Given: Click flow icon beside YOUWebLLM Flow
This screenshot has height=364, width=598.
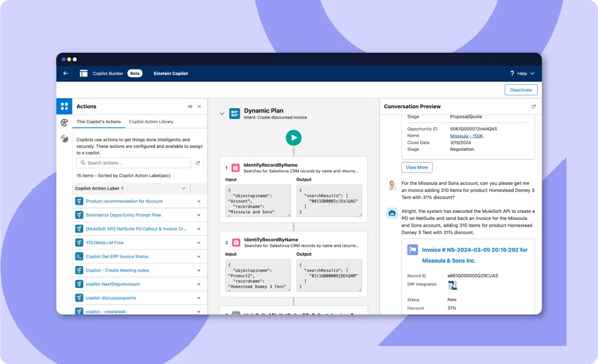Looking at the screenshot, I should coord(79,243).
